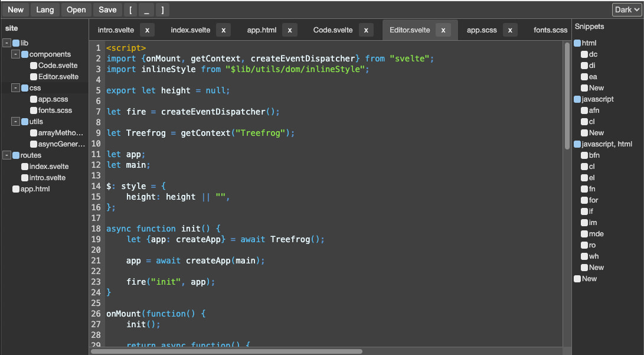Select the utils folder icon
This screenshot has height=355, width=644.
pyautogui.click(x=25, y=122)
